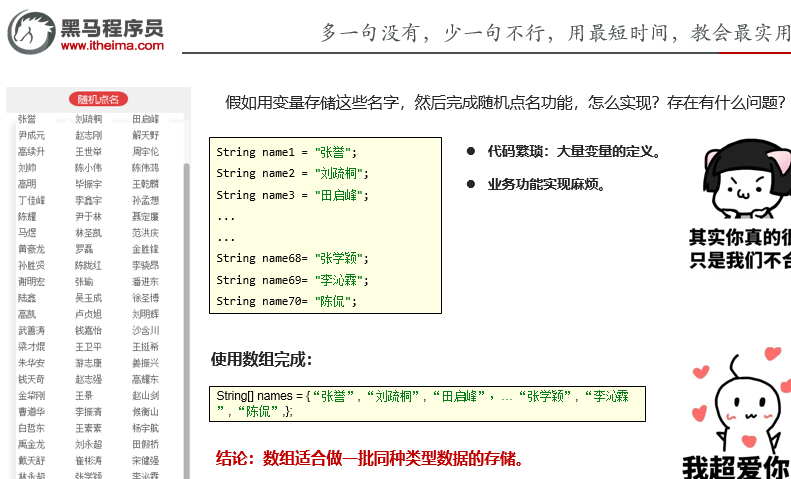Select 王卫平 in the name list
Screen dimensions: 791x479
pos(88,346)
